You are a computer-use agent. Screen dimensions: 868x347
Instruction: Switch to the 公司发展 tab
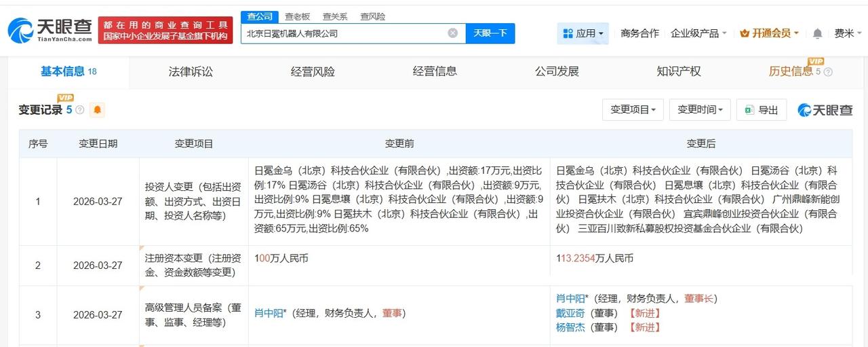click(557, 71)
